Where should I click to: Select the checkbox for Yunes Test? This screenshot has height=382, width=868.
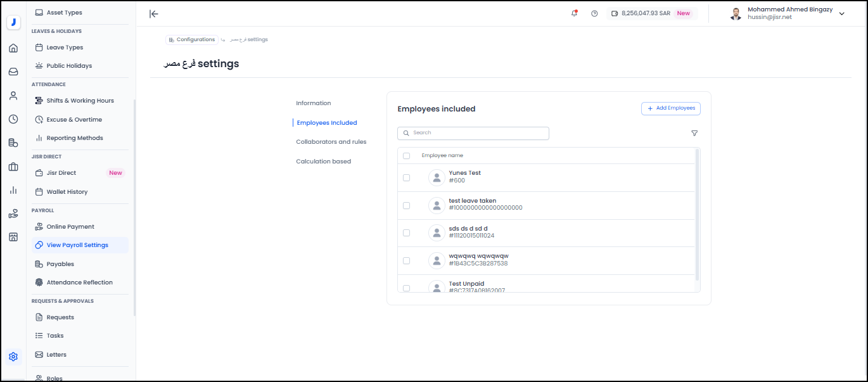click(x=406, y=178)
